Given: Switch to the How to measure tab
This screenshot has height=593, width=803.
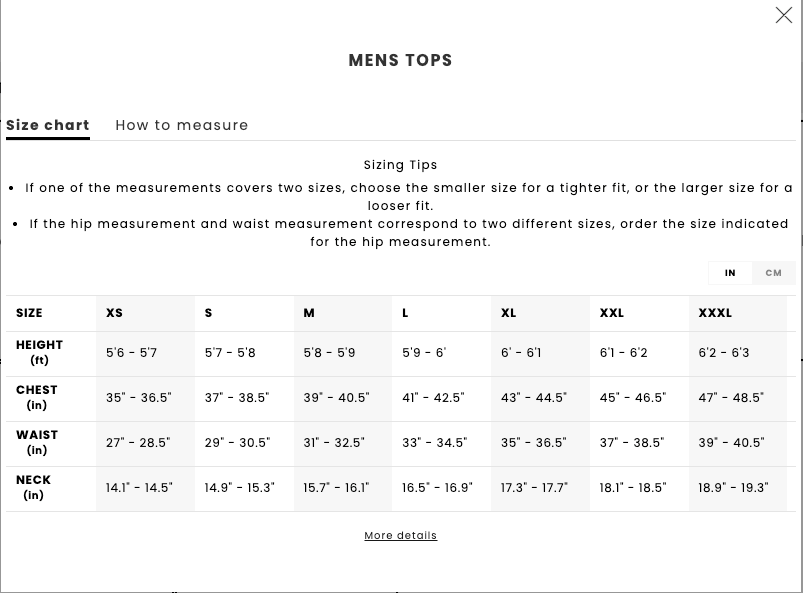Looking at the screenshot, I should pos(182,125).
